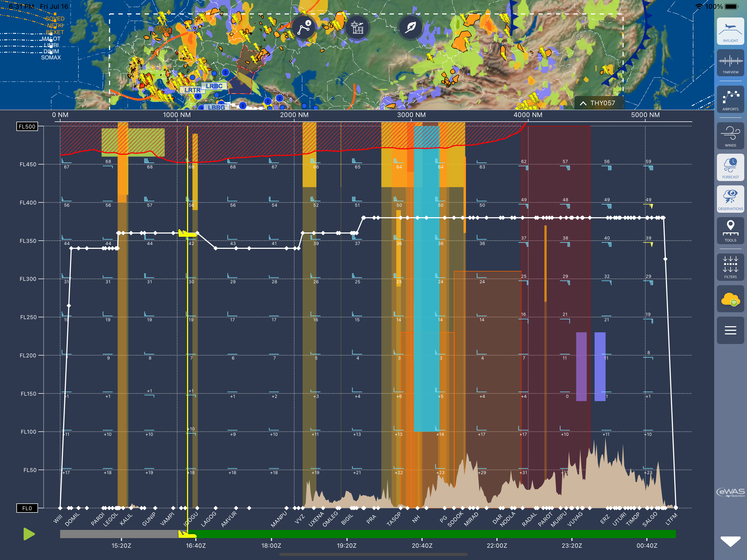Click the green flight progress bar

[436, 534]
